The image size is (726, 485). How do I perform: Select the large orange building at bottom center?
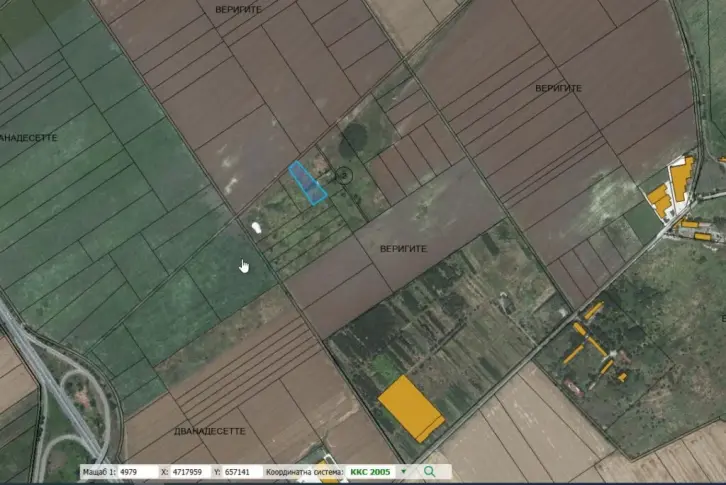coord(411,409)
